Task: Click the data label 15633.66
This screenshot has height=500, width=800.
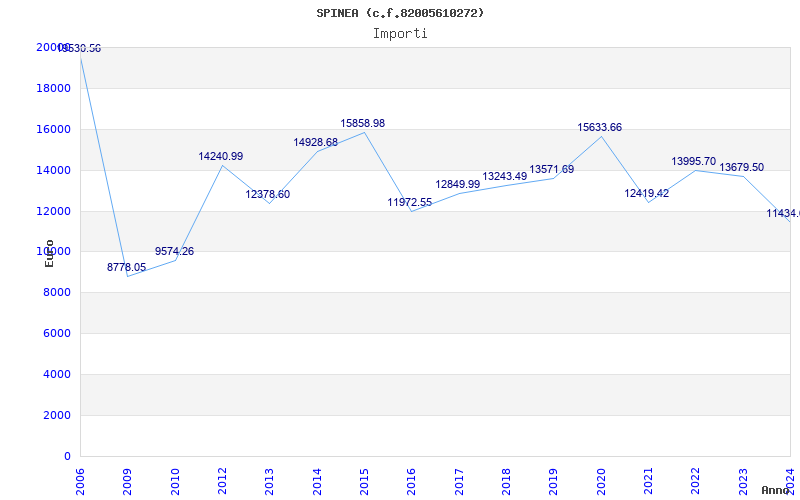Action: click(599, 128)
